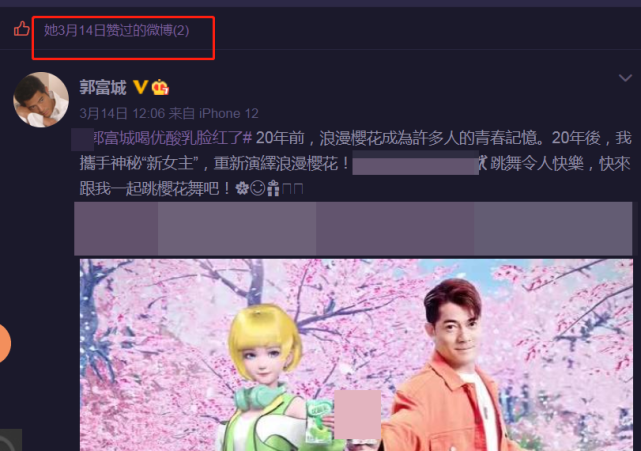The image size is (641, 451).
Task: Open 她3月14日赞过的微博(2) link
Action: [x=117, y=30]
